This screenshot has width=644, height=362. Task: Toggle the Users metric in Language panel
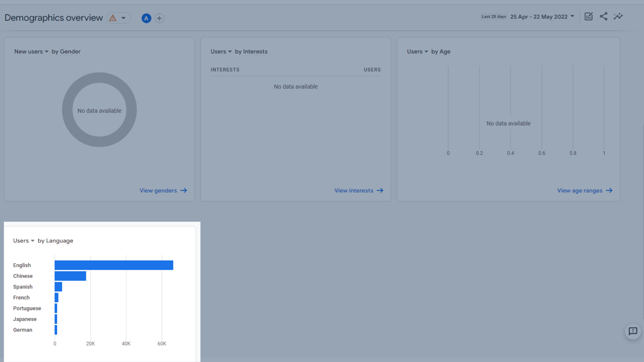[x=24, y=240]
